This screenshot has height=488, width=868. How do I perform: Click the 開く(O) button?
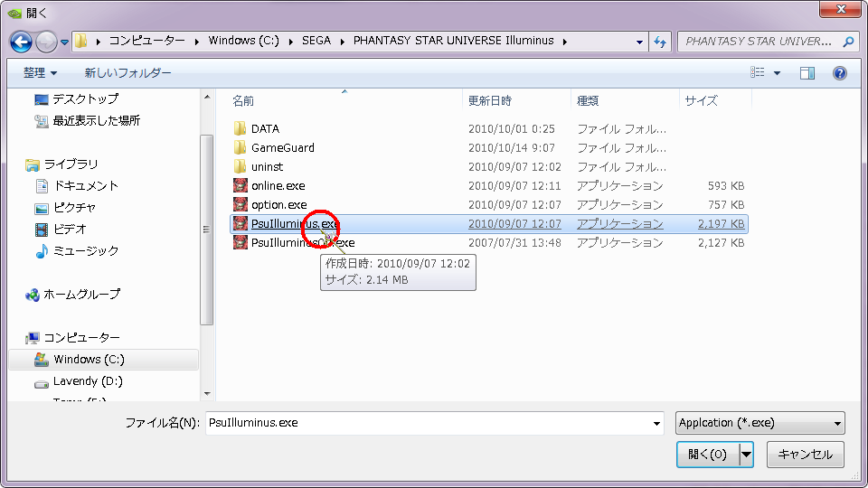pyautogui.click(x=708, y=455)
